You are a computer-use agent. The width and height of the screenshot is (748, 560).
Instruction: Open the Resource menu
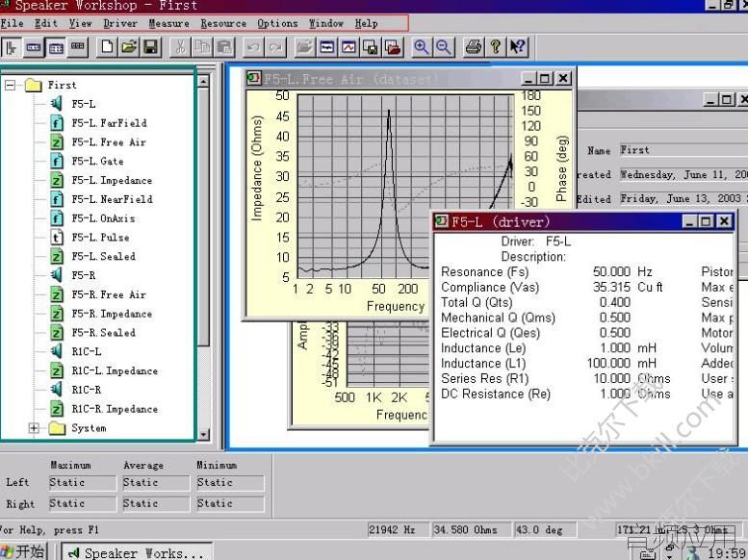coord(223,23)
